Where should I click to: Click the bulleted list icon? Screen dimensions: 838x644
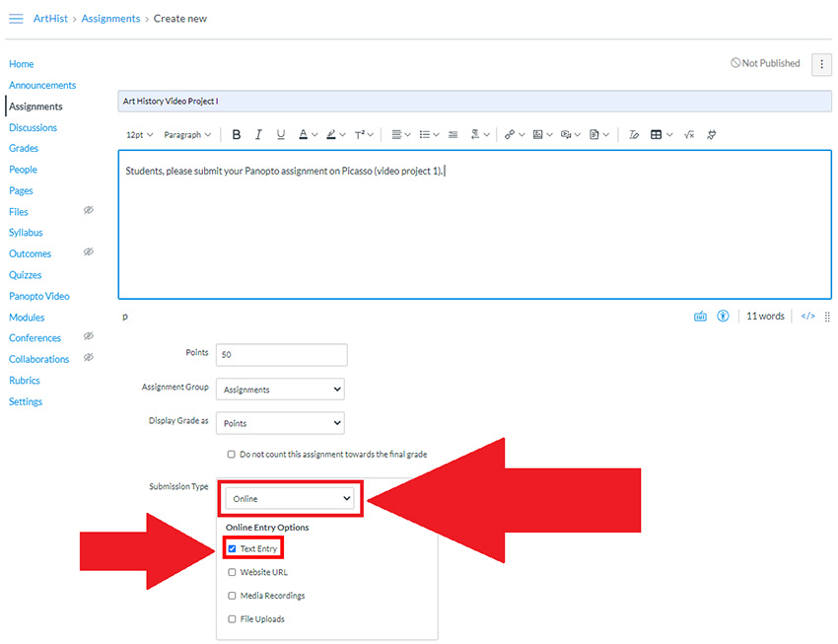point(425,135)
